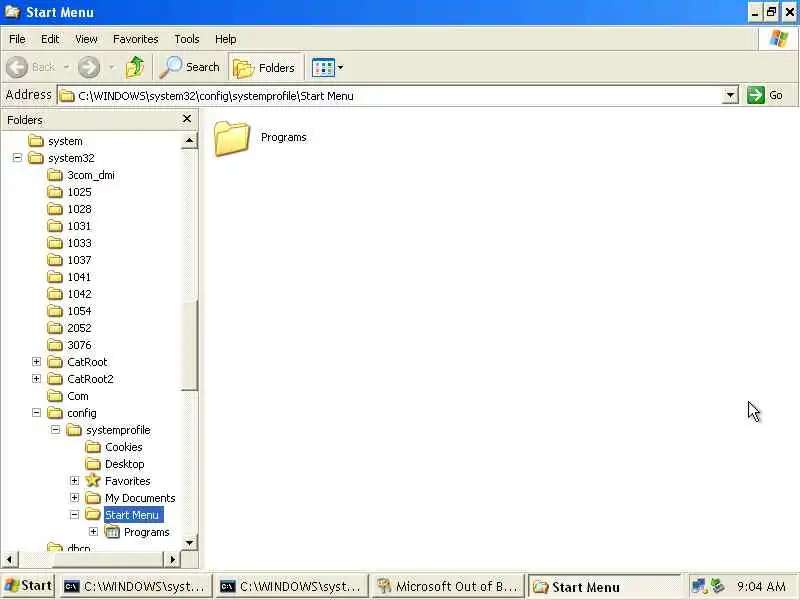
Task: Go up one folder level
Action: point(135,67)
